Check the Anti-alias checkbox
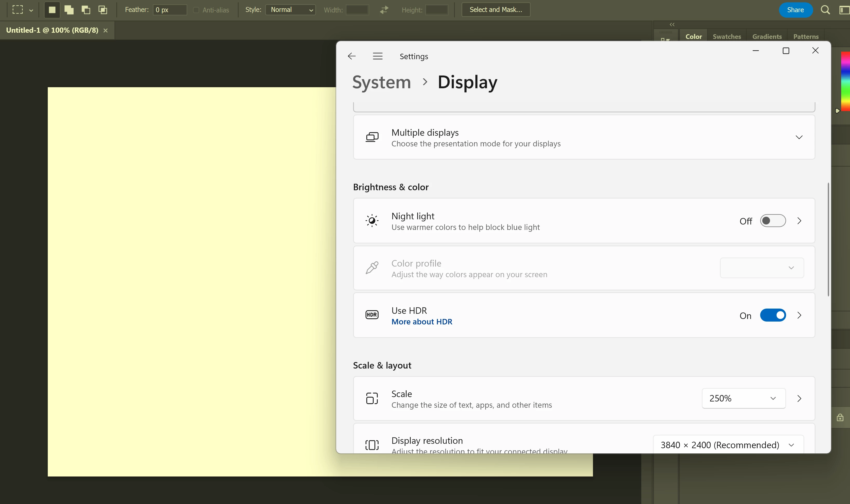 pos(196,10)
